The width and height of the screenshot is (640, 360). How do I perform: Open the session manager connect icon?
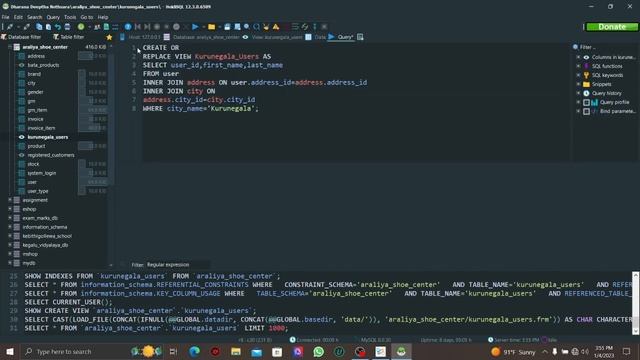click(x=9, y=27)
